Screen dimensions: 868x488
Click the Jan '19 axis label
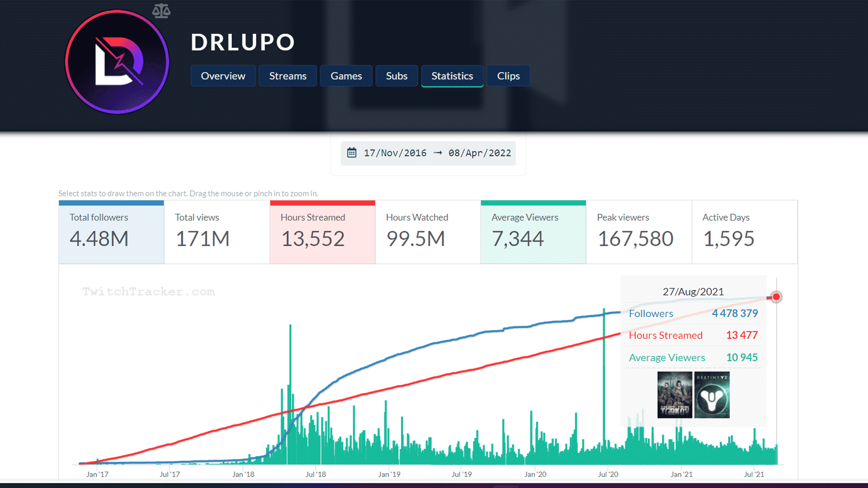389,474
